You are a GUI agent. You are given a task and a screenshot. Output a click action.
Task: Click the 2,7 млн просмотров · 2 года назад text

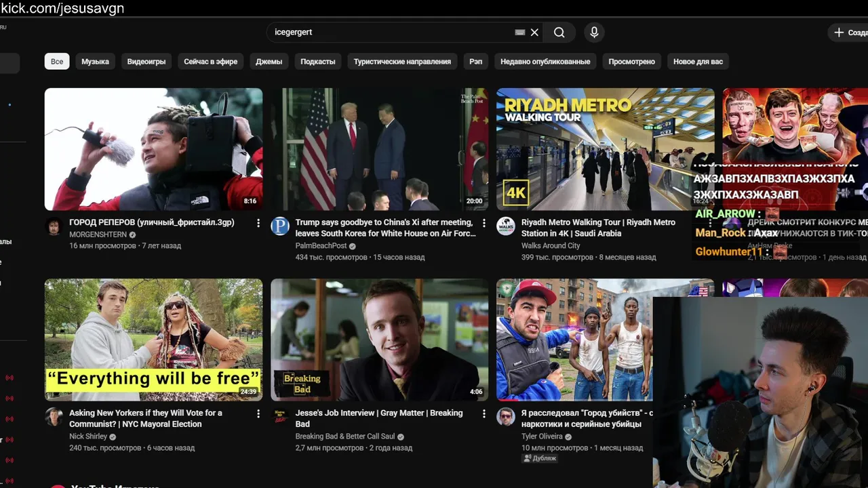353,447
